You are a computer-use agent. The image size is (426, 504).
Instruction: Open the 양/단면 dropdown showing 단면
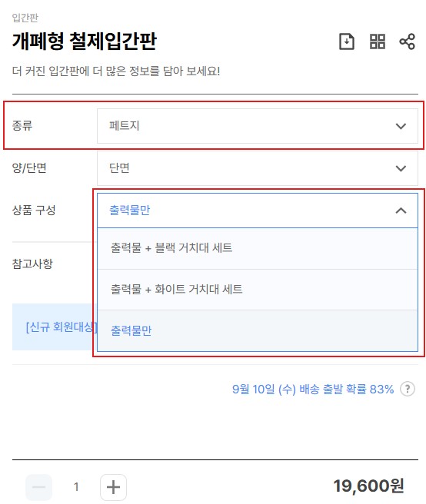tap(258, 168)
